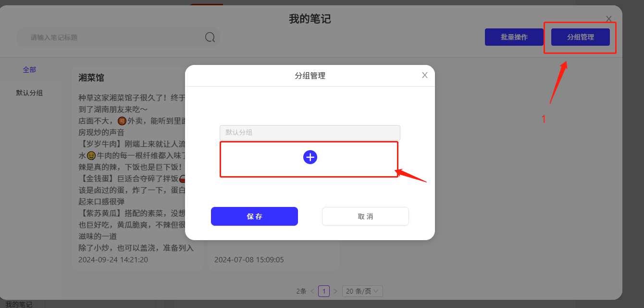Click the 批量操作 button
Image resolution: width=644 pixels, height=308 pixels.
coord(514,37)
